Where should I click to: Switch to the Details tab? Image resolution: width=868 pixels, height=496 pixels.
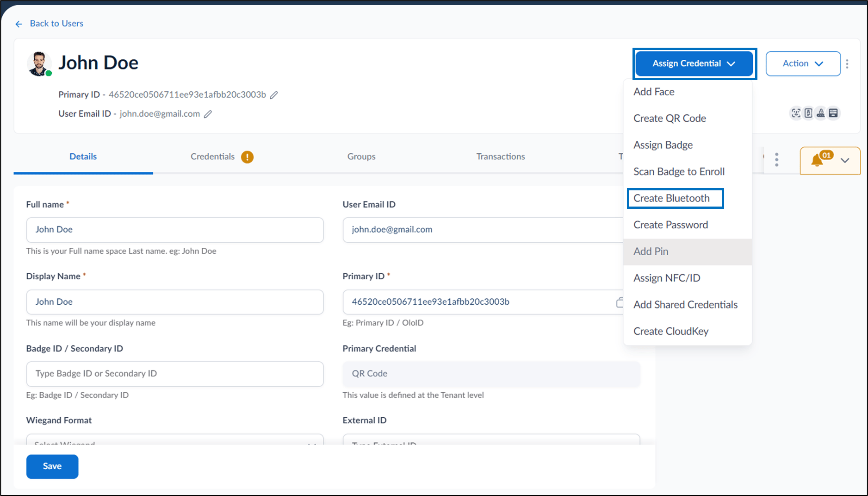[83, 157]
